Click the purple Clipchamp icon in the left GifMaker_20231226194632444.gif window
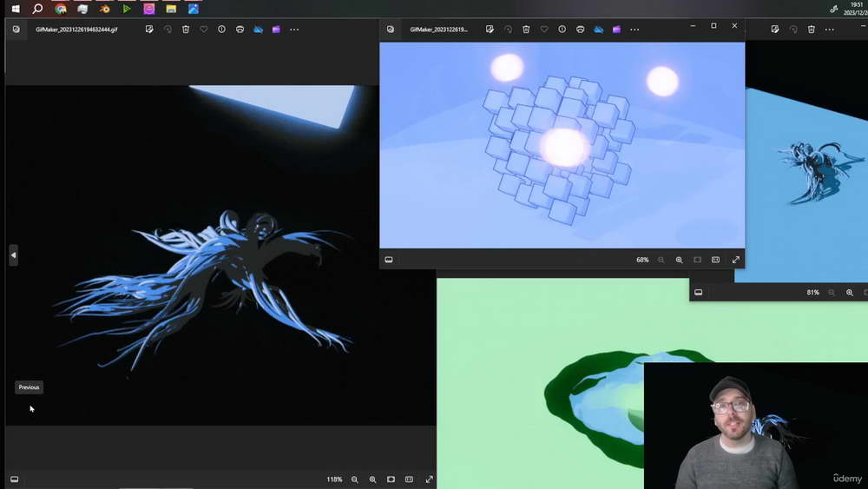Screen dimensions: 868x489 tap(276, 30)
